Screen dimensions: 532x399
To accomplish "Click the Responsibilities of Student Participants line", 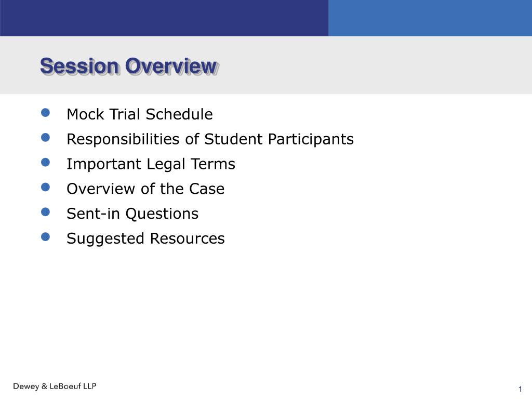I will [x=210, y=139].
